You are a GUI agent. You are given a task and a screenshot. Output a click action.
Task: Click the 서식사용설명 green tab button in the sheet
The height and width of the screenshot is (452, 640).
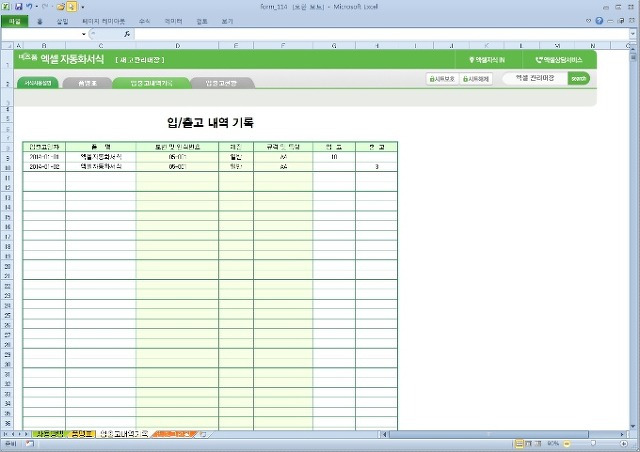tap(38, 83)
